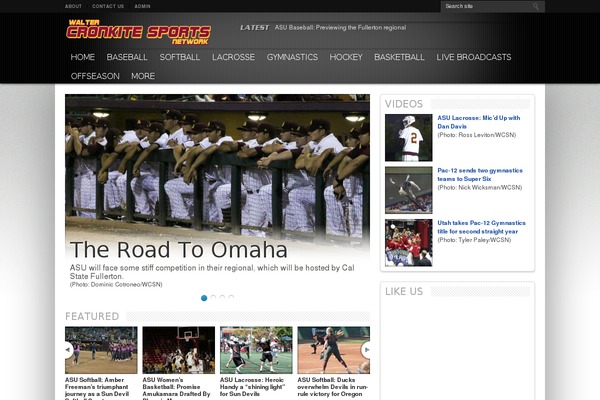Click the Utah gymnastics celebration thumbnail
The height and width of the screenshot is (400, 600).
[409, 243]
